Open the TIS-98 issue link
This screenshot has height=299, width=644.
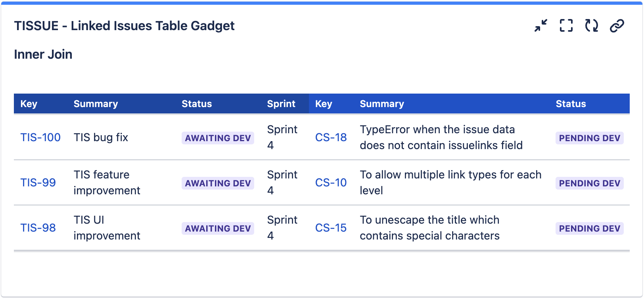[38, 228]
